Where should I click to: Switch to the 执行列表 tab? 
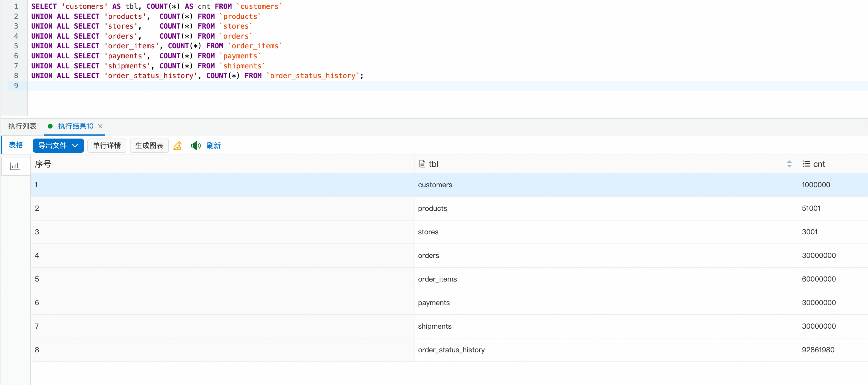coord(22,126)
